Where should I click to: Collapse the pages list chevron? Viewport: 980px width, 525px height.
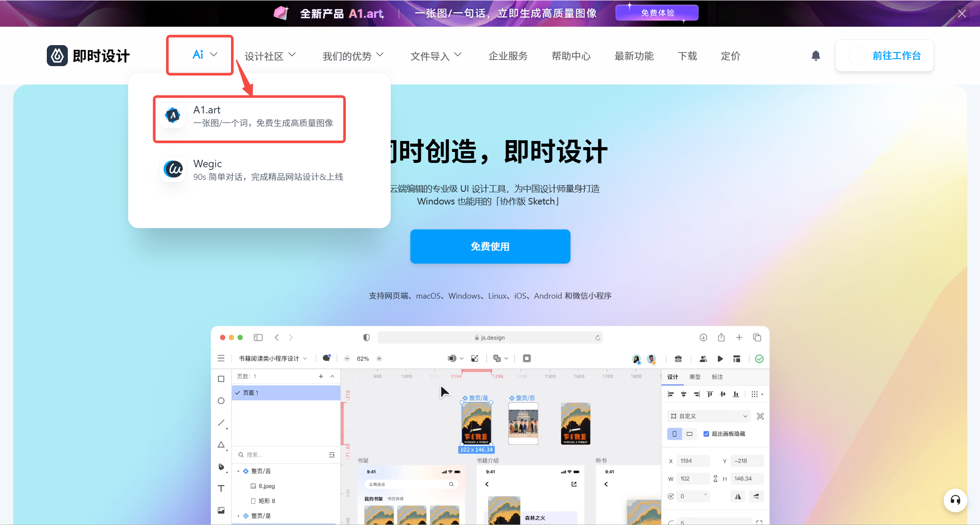[x=332, y=376]
